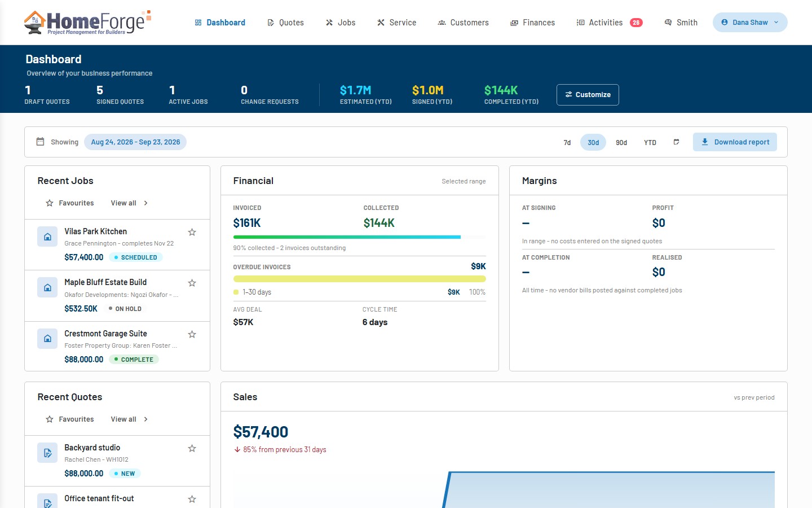This screenshot has height=508, width=812.
Task: Click the $144K collected amount
Action: tap(379, 223)
